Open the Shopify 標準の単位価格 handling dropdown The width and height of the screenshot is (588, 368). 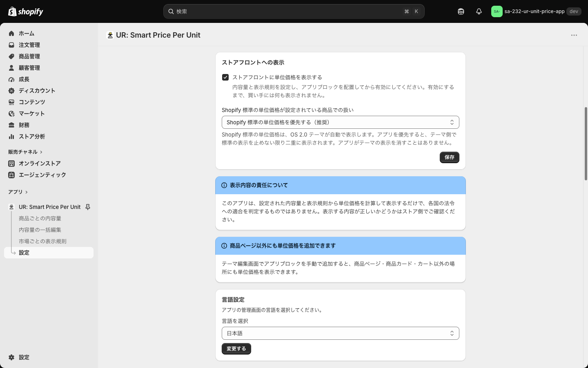point(341,122)
